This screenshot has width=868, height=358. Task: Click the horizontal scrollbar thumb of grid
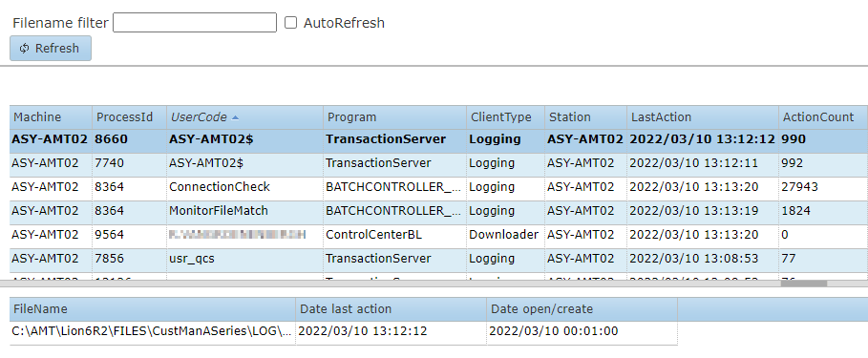(804, 284)
